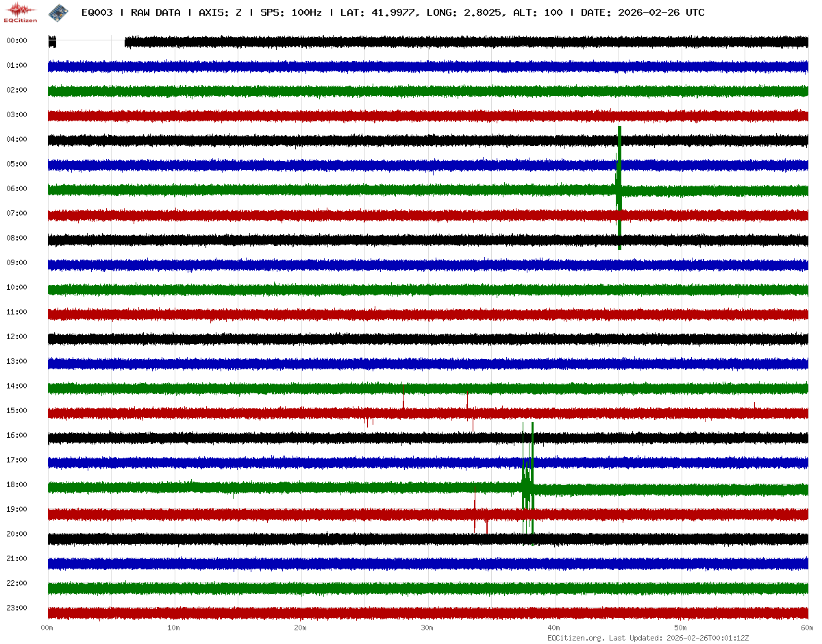Image resolution: width=822 pixels, height=644 pixels.
Task: Click the AXIS: Z header label
Action: pos(220,12)
